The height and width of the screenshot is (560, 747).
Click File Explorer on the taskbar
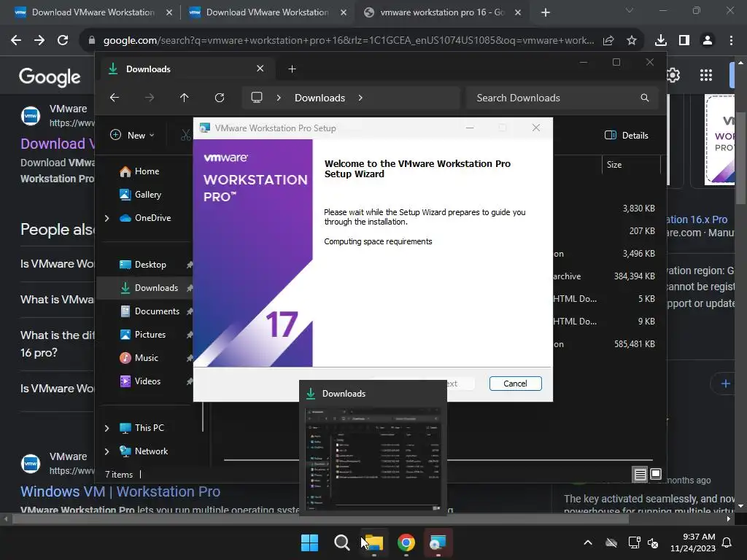(374, 542)
